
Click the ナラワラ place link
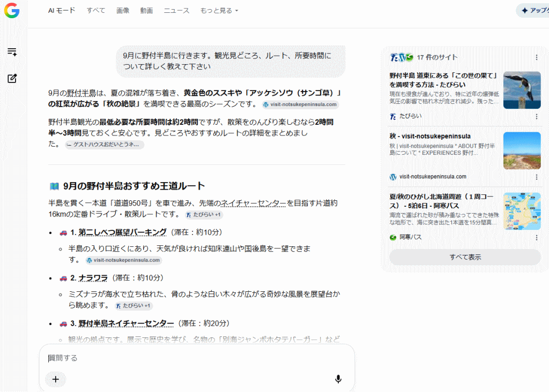point(93,278)
